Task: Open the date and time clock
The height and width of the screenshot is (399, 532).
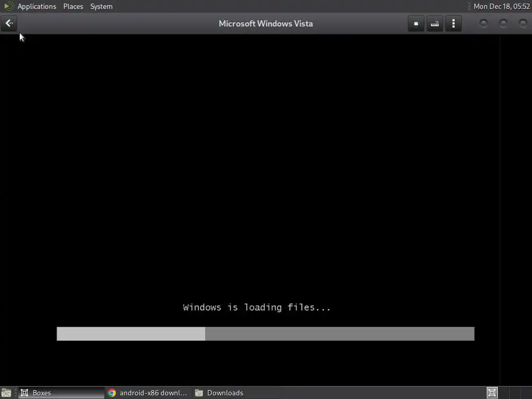Action: (x=501, y=6)
